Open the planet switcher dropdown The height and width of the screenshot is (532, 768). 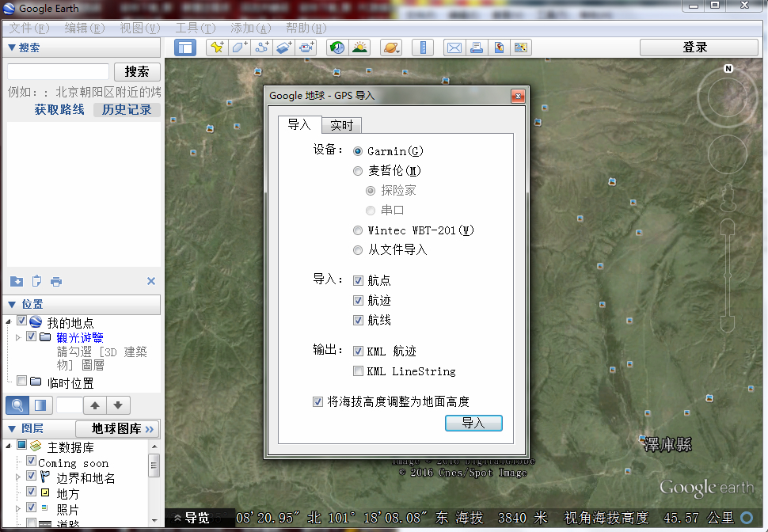tap(391, 47)
